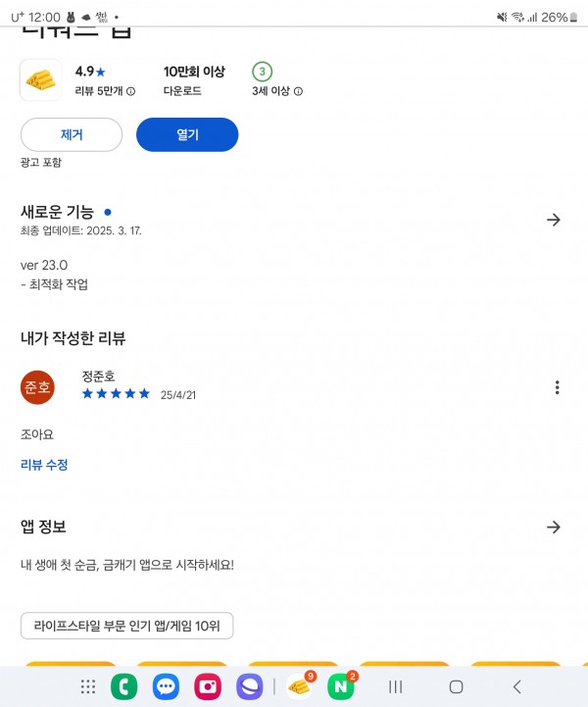Tap the green age rating 3 badge

262,72
